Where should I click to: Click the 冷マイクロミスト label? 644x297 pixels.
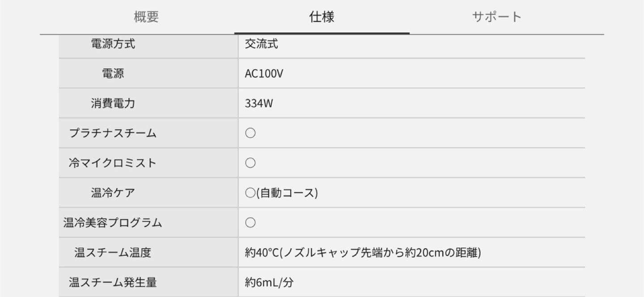113,163
